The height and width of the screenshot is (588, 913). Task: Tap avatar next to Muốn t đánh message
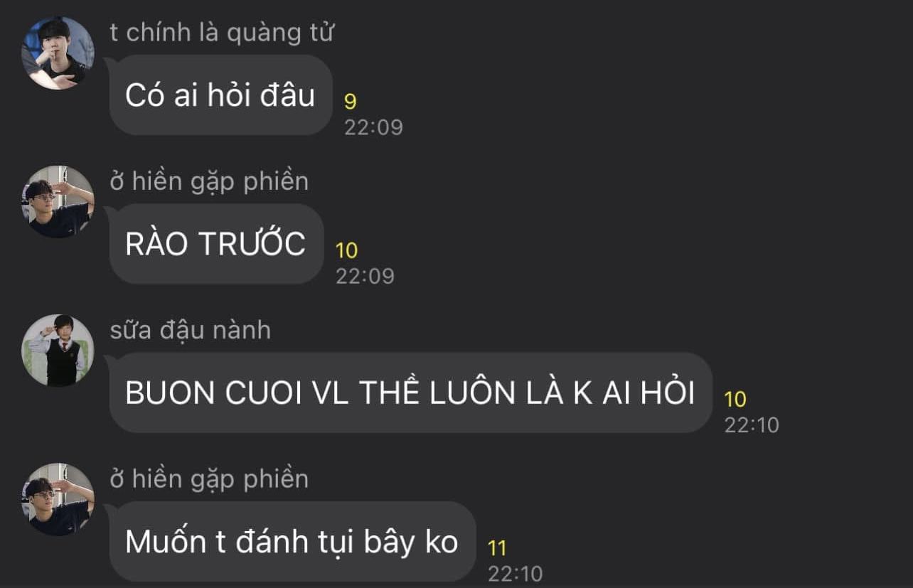[58, 499]
